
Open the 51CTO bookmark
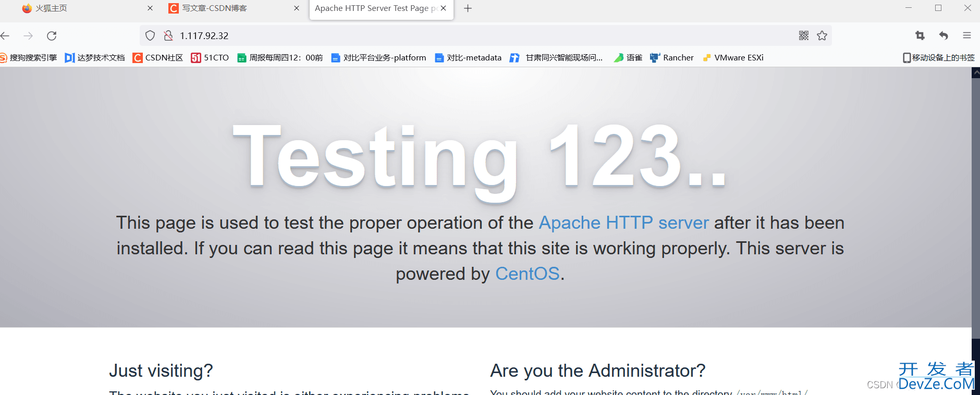pyautogui.click(x=210, y=58)
